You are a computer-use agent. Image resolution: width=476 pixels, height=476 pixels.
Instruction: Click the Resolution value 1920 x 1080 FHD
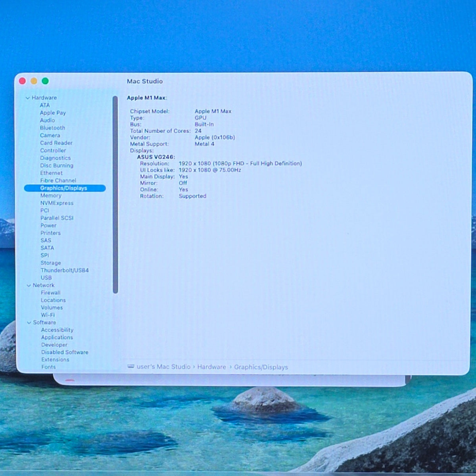[240, 163]
